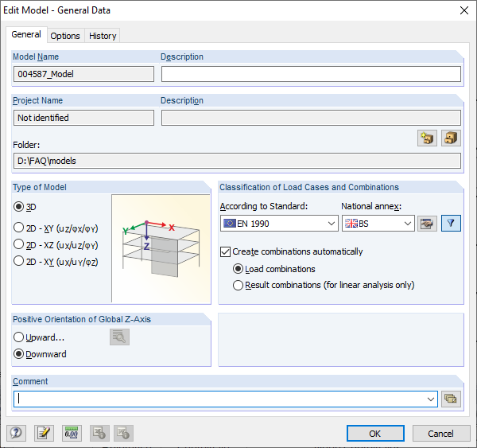Expand the Comment dropdown arrow

430,399
